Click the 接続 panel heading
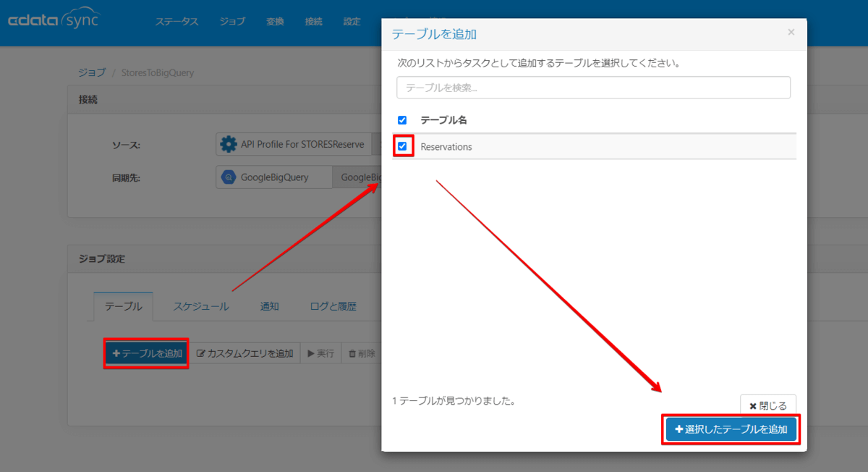The height and width of the screenshot is (472, 868). [x=88, y=99]
